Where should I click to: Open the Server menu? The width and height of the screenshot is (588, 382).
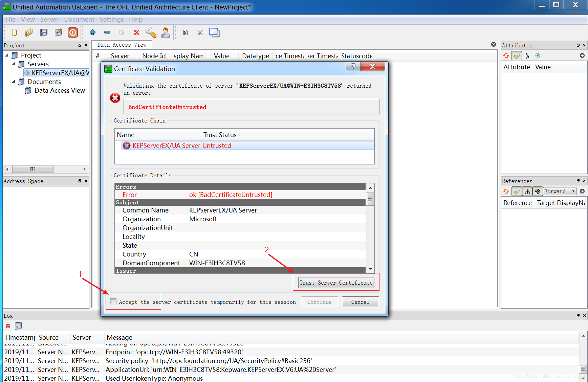49,19
